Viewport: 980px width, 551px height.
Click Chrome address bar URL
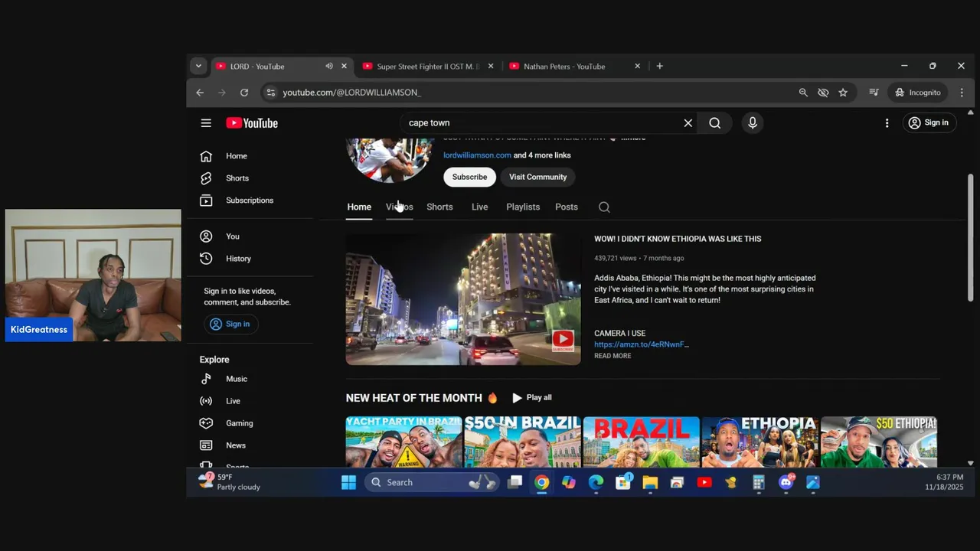click(351, 93)
